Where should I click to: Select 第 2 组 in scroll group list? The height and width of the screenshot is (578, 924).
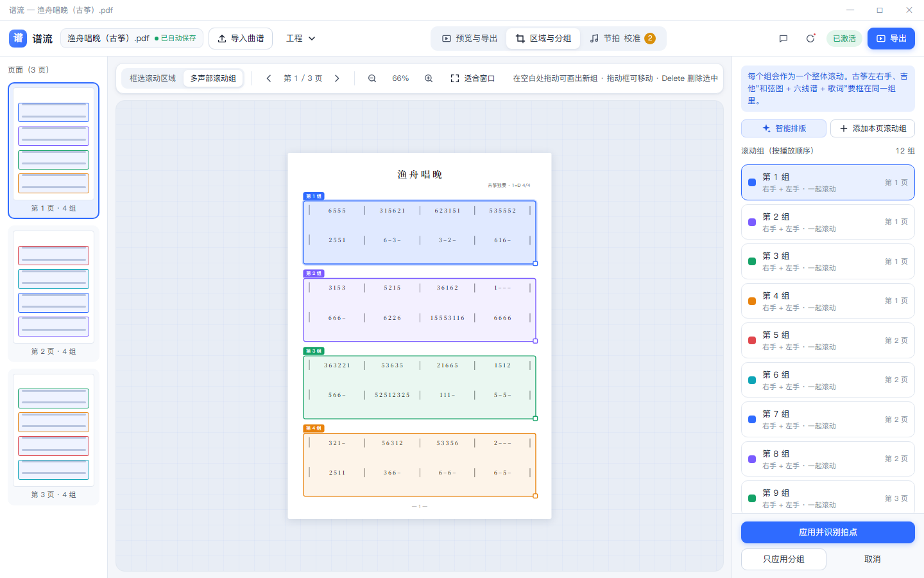pyautogui.click(x=828, y=222)
